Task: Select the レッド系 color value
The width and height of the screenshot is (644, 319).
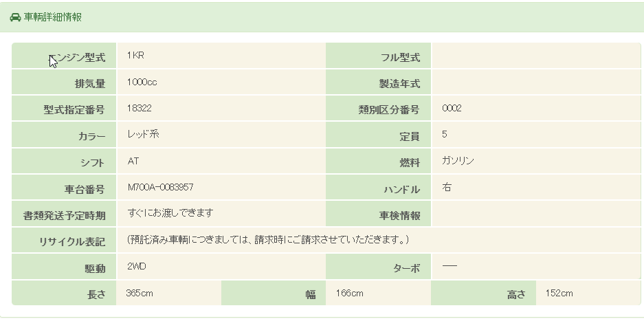Action: tap(143, 135)
